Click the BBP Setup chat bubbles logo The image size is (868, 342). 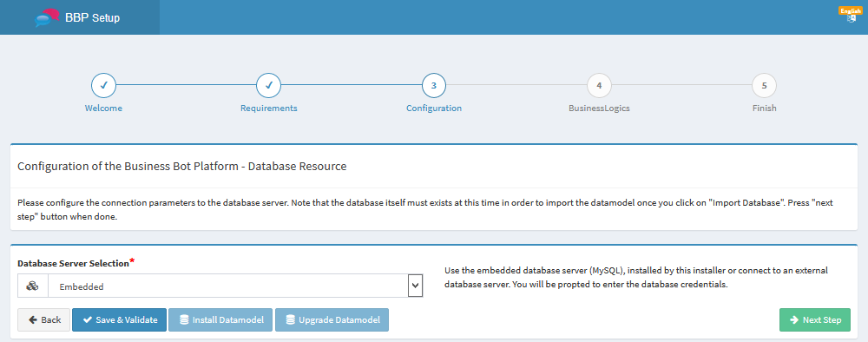point(47,17)
